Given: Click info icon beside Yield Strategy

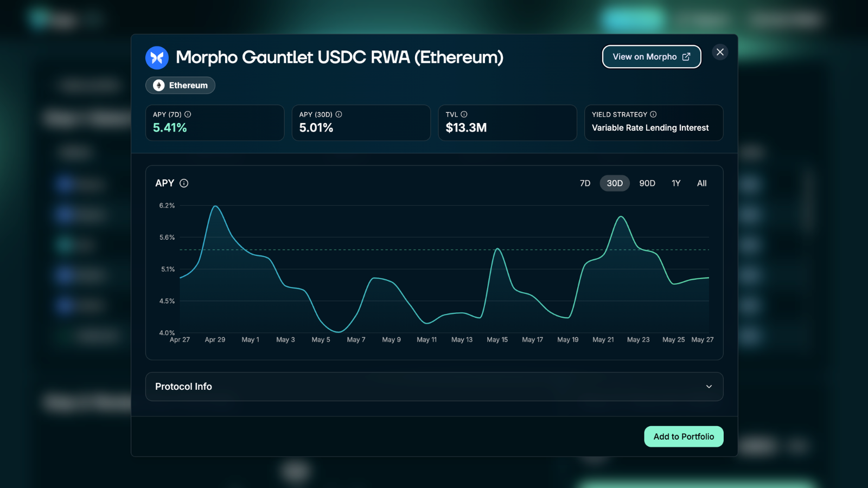Looking at the screenshot, I should click(653, 114).
